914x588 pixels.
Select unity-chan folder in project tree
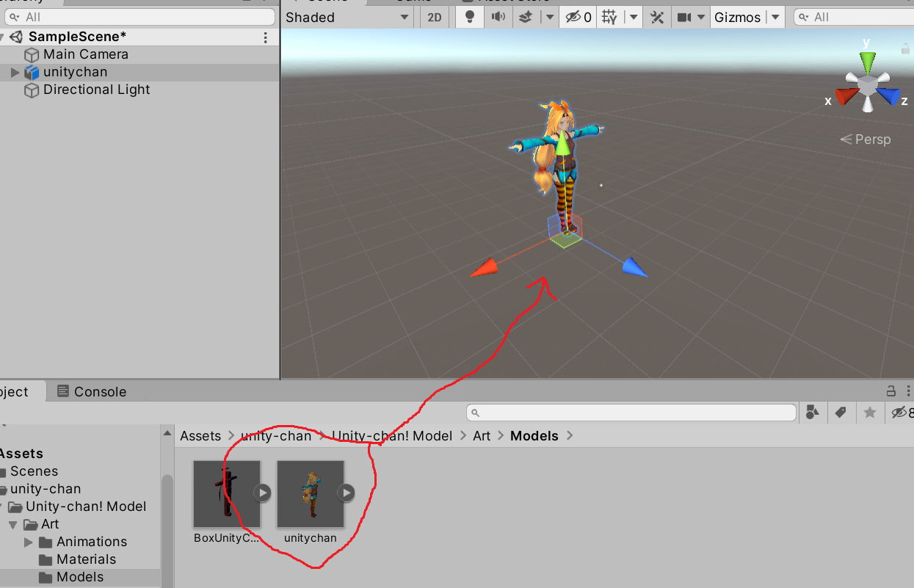(46, 489)
